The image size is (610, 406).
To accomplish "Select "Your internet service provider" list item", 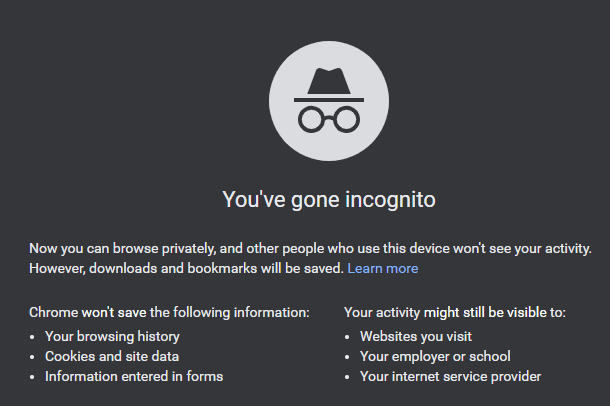I will 450,376.
